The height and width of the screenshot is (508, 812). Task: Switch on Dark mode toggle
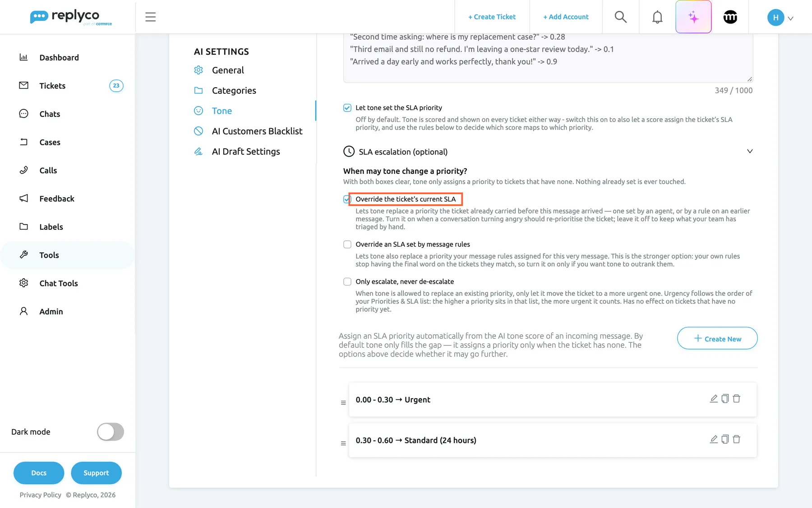111,432
